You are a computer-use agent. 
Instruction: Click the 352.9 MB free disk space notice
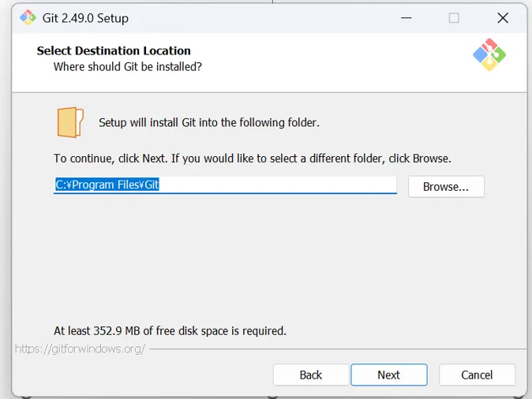tap(170, 330)
